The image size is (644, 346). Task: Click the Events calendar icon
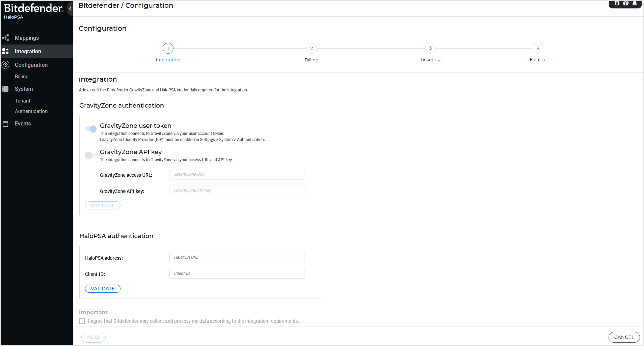[6, 124]
